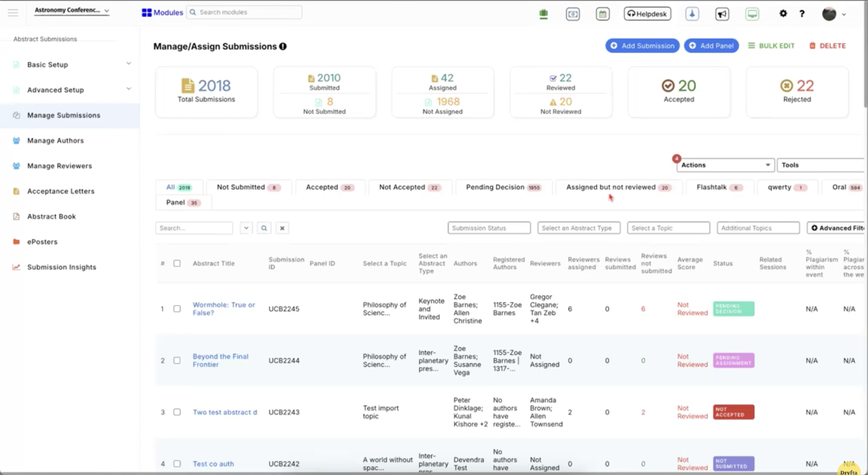
Task: Expand the Advanced Setup section
Action: (129, 89)
